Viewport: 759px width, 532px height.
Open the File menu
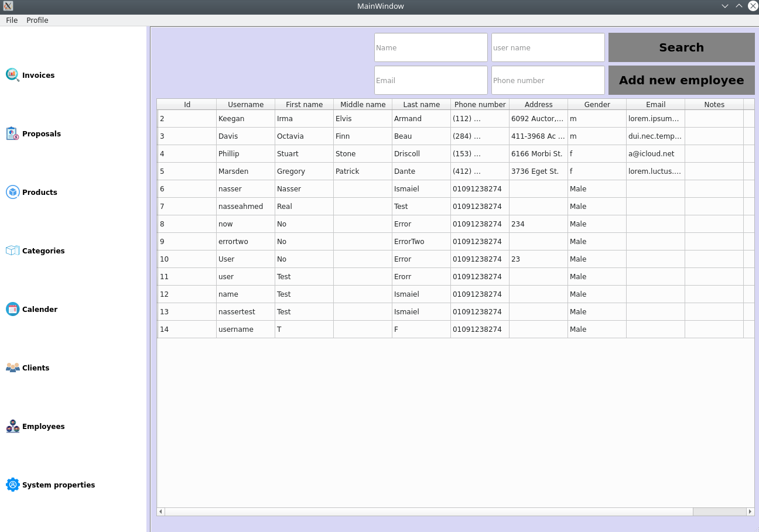(x=11, y=20)
